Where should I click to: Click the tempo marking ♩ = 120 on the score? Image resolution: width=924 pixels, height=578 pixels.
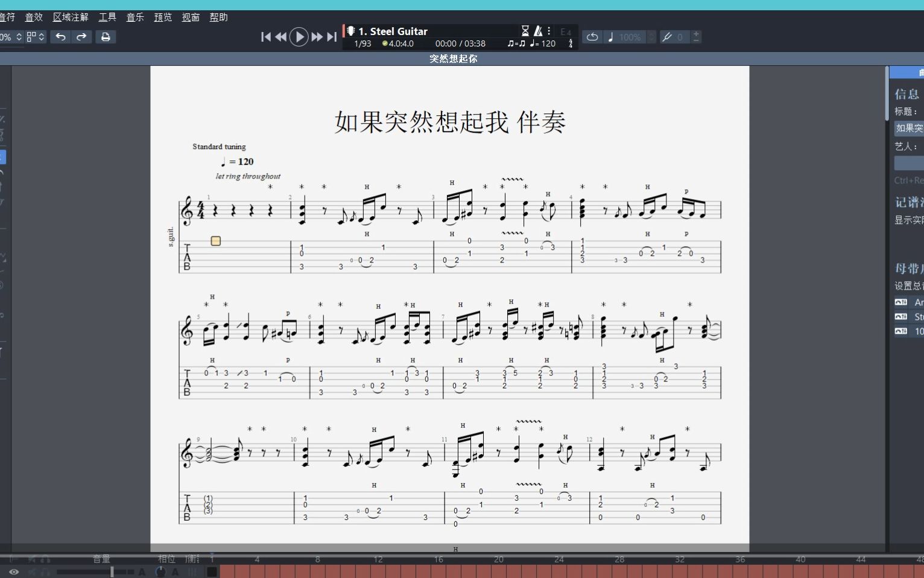(237, 161)
